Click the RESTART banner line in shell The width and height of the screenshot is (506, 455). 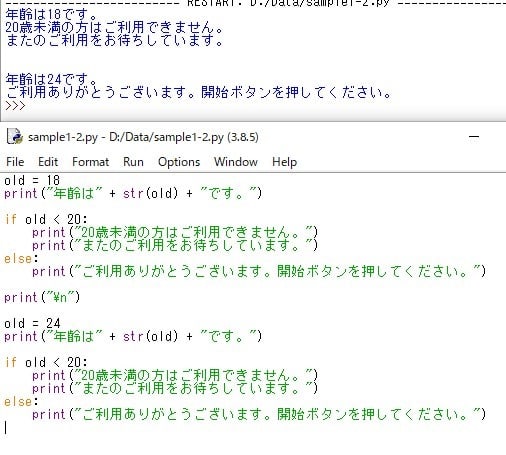[256, 3]
